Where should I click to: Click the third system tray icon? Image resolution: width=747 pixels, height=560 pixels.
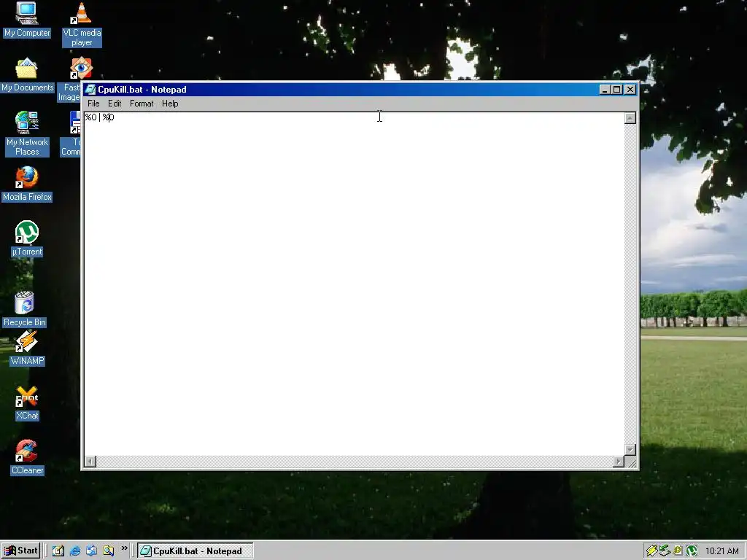tap(678, 551)
